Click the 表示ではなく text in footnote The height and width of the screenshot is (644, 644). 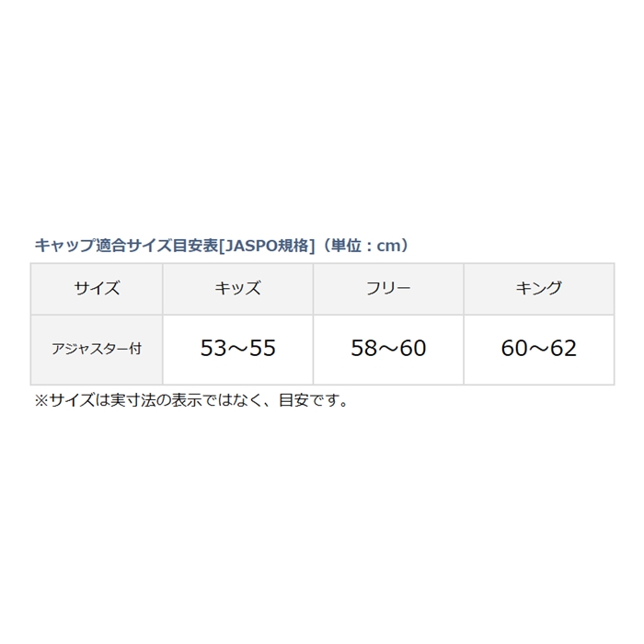click(217, 400)
